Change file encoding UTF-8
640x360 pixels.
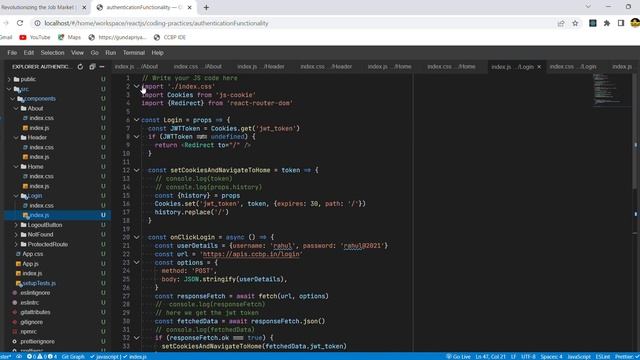[x=528, y=357]
